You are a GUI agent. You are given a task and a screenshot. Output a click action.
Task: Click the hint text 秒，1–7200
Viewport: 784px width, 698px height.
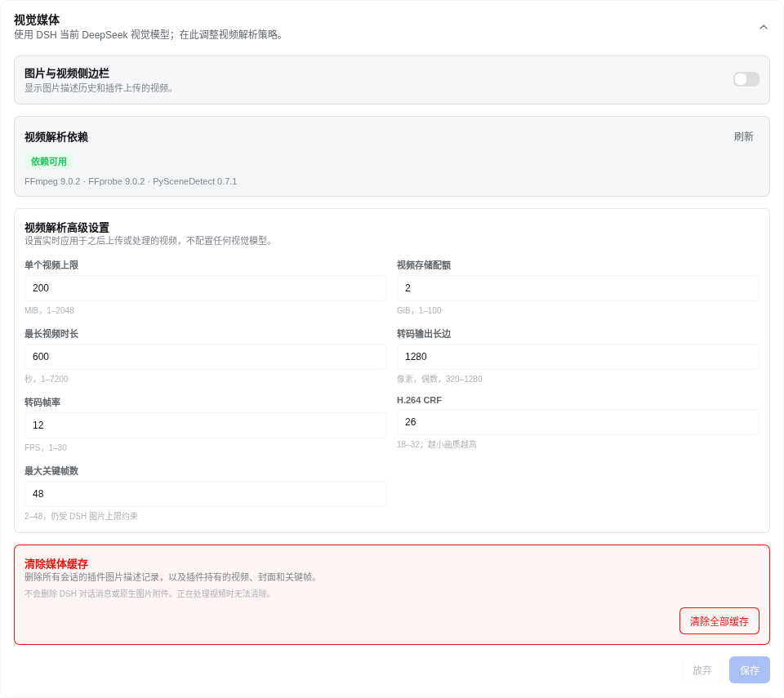[46, 379]
